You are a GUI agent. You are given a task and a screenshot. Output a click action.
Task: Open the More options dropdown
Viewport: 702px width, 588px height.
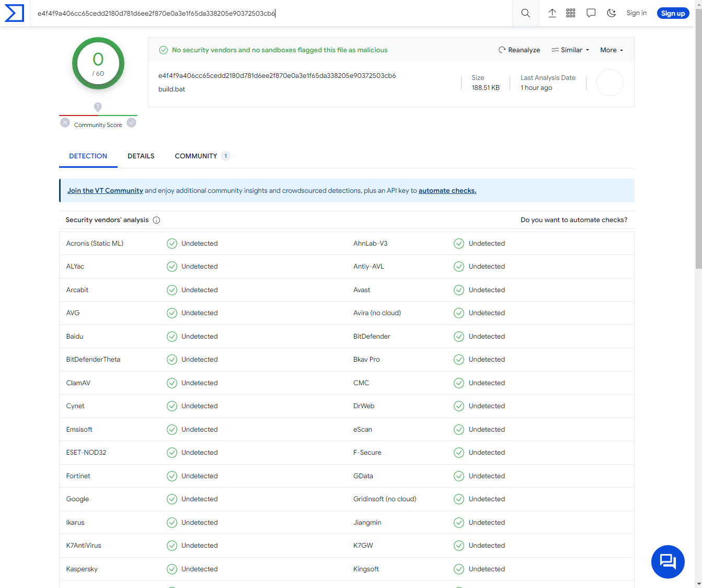click(x=611, y=50)
